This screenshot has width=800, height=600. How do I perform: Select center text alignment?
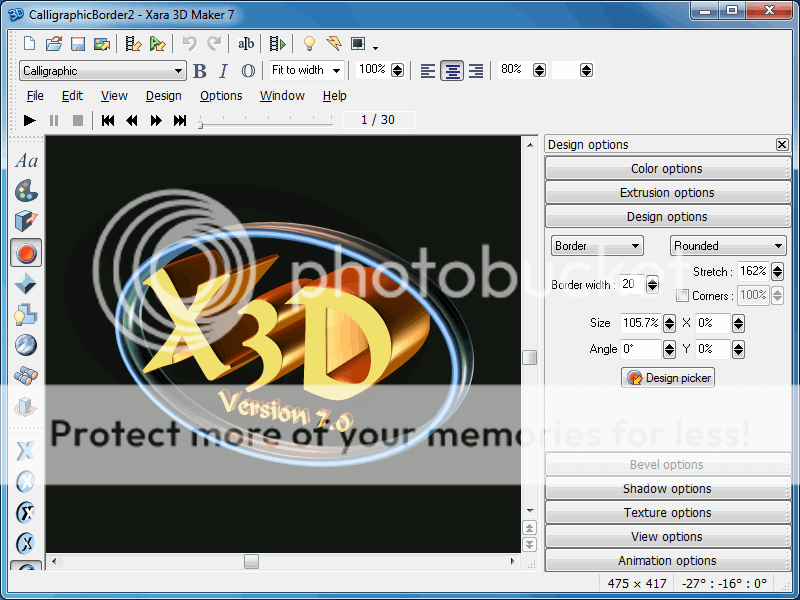pos(452,71)
